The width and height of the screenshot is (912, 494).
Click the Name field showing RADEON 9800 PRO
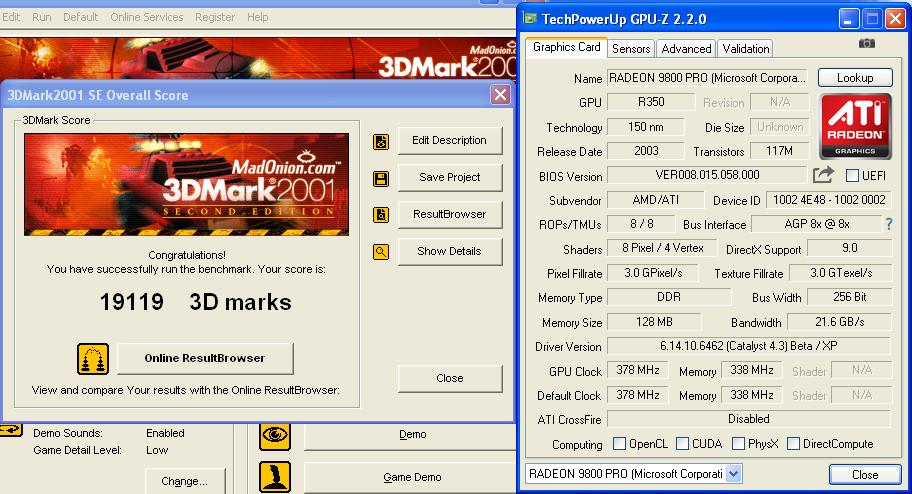707,78
